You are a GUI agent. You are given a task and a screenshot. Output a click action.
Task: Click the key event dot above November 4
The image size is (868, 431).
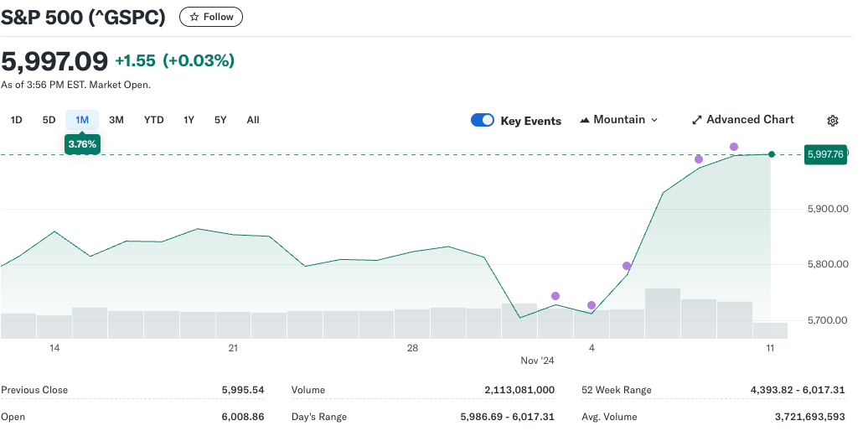(592, 305)
